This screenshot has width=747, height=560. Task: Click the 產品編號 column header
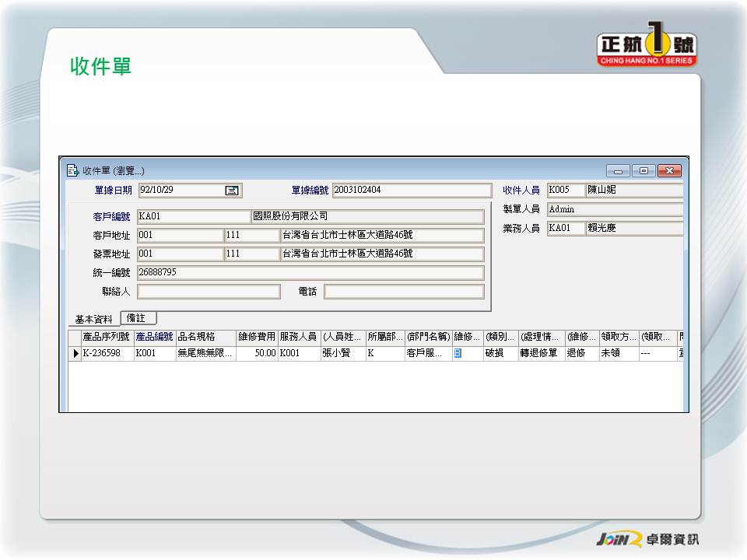point(154,337)
